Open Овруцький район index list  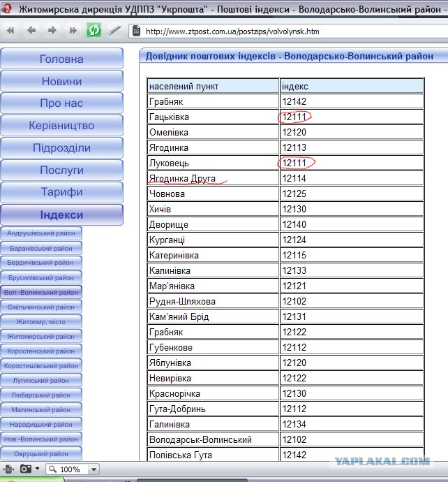point(41,454)
